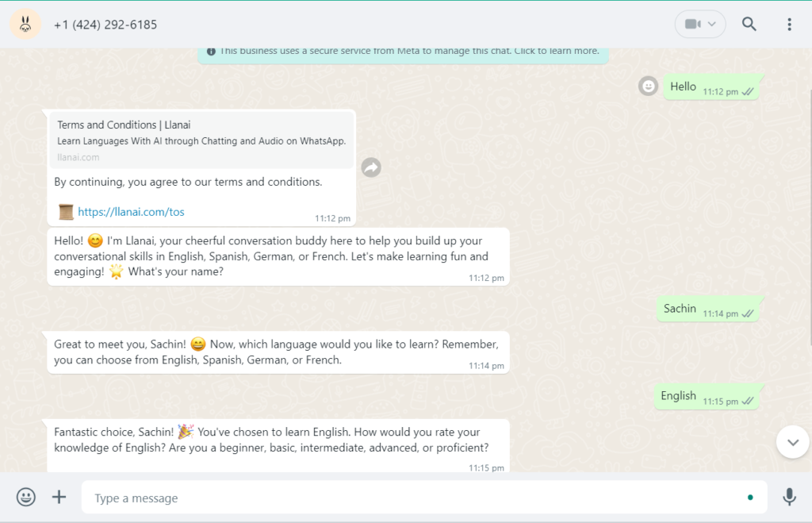Click the Meta secure service info banner

[x=403, y=52]
